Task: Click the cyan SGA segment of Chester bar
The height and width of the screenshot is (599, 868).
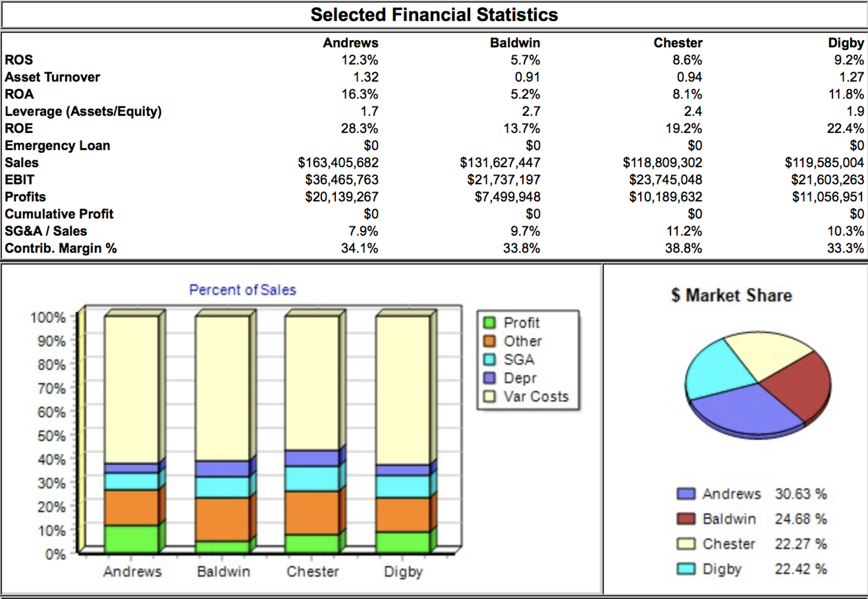Action: tap(312, 479)
